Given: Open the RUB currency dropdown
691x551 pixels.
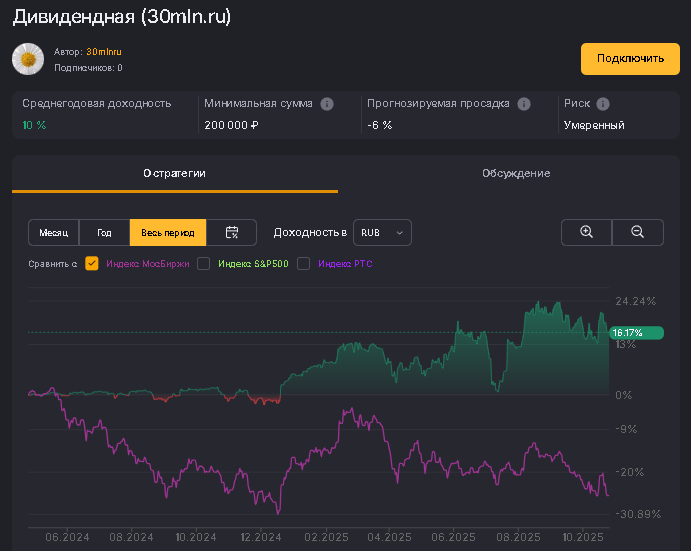Looking at the screenshot, I should 382,232.
